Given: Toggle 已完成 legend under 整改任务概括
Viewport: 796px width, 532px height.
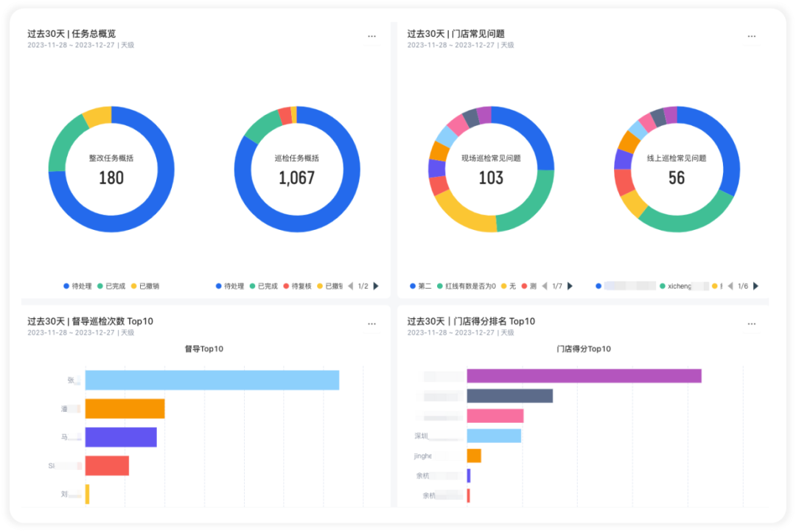Looking at the screenshot, I should pos(111,287).
